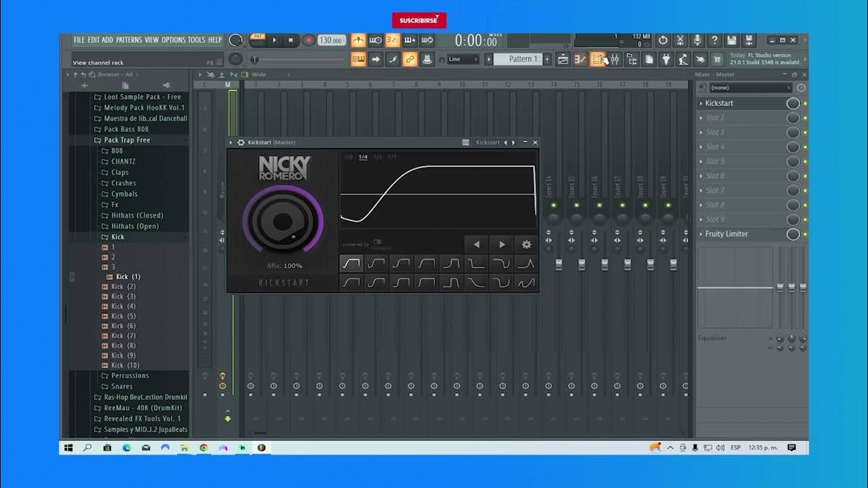Open the Kickstart plugin menu arrow

231,142
